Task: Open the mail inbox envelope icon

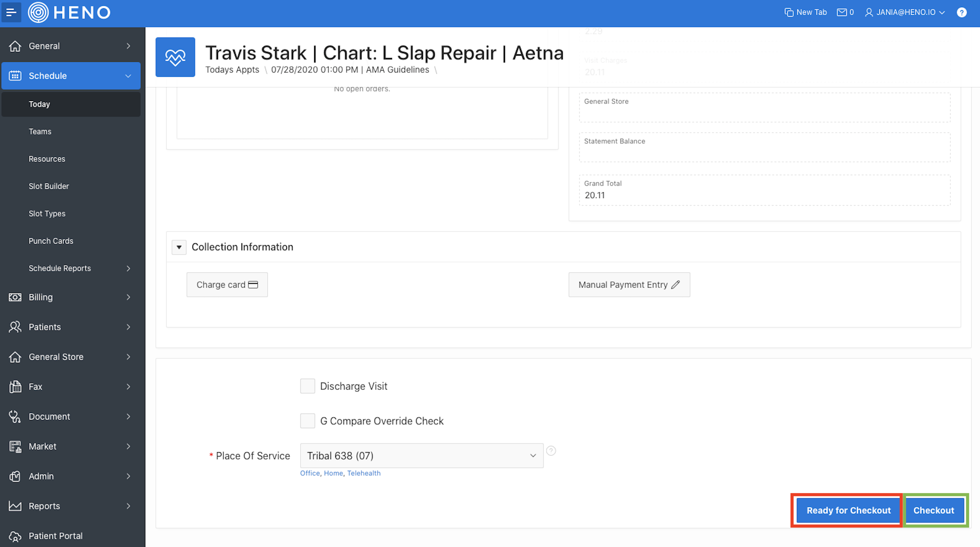Action: pos(841,12)
